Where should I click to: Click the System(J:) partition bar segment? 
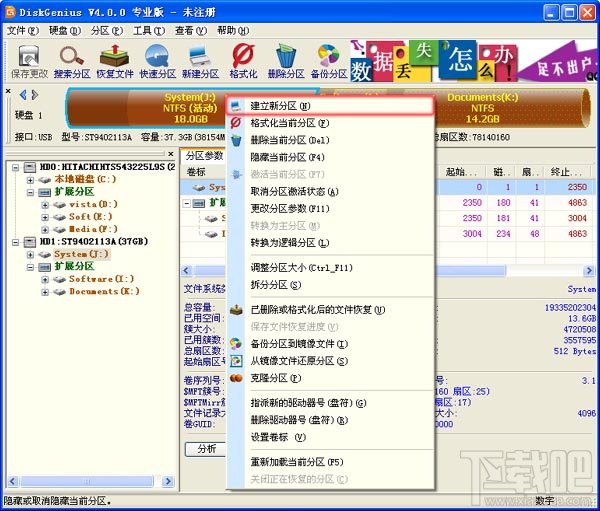pyautogui.click(x=193, y=108)
